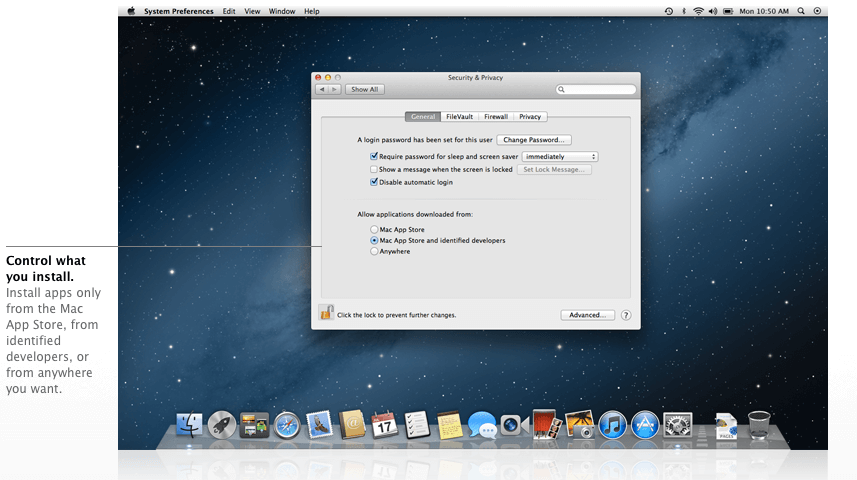Open the Trash in the Dock
The height and width of the screenshot is (480, 857).
pyautogui.click(x=759, y=425)
